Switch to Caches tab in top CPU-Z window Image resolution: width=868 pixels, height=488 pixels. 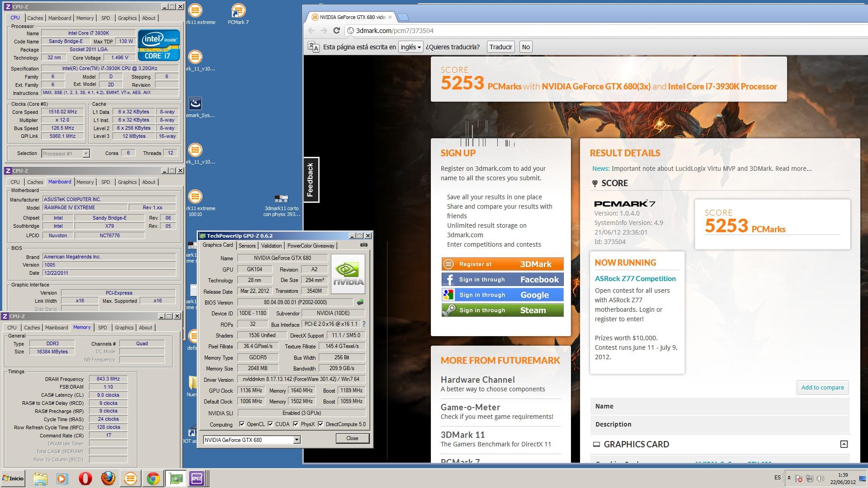tap(35, 18)
